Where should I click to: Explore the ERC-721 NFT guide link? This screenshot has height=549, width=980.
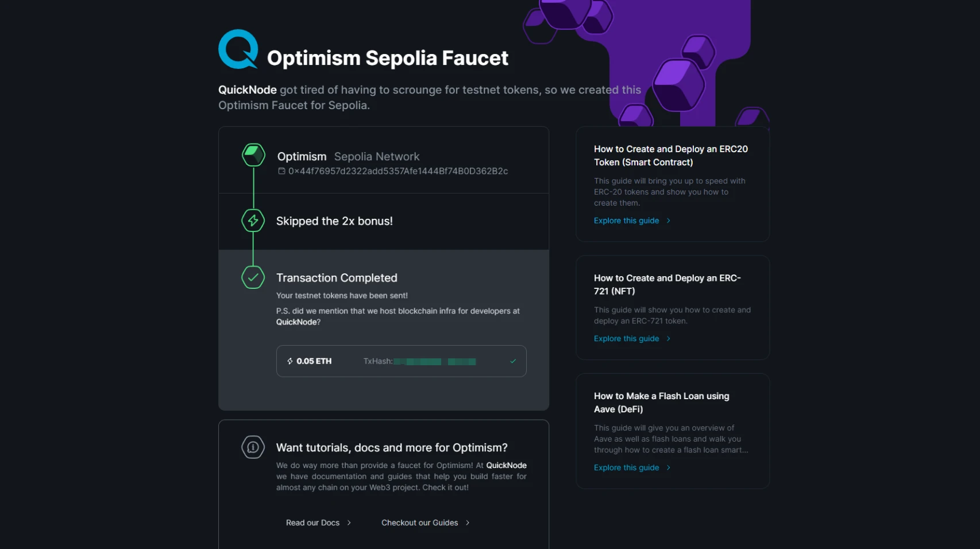click(627, 339)
